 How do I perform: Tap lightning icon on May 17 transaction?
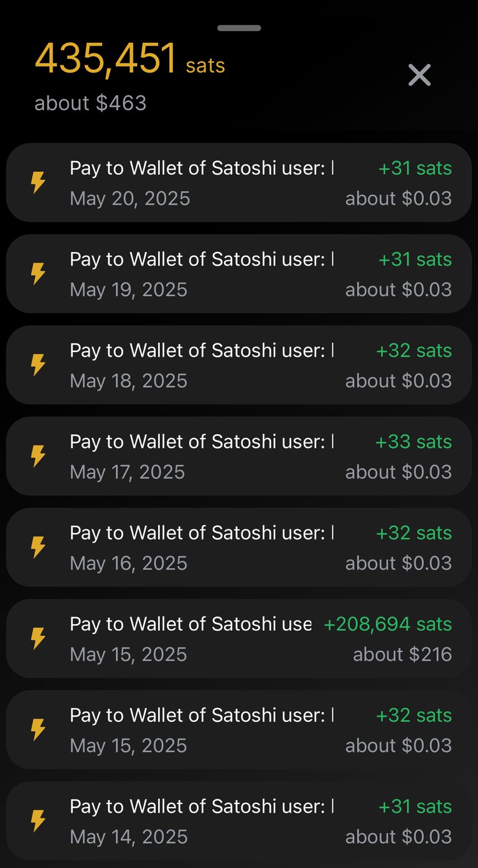tap(39, 456)
